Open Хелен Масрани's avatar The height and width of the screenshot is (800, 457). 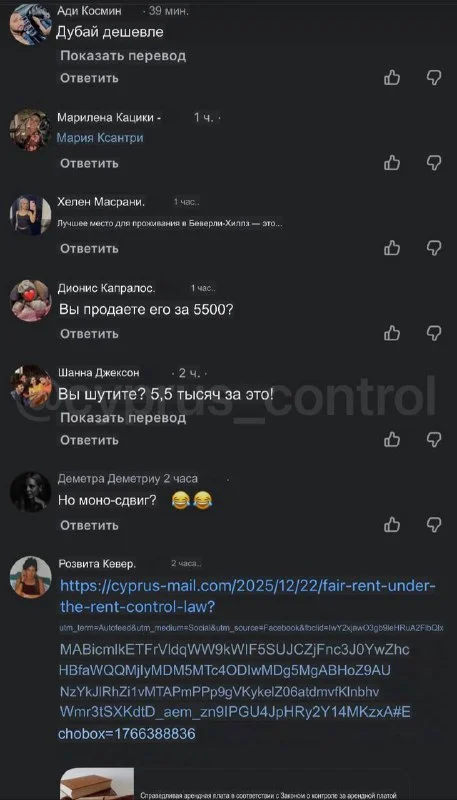pos(31,215)
